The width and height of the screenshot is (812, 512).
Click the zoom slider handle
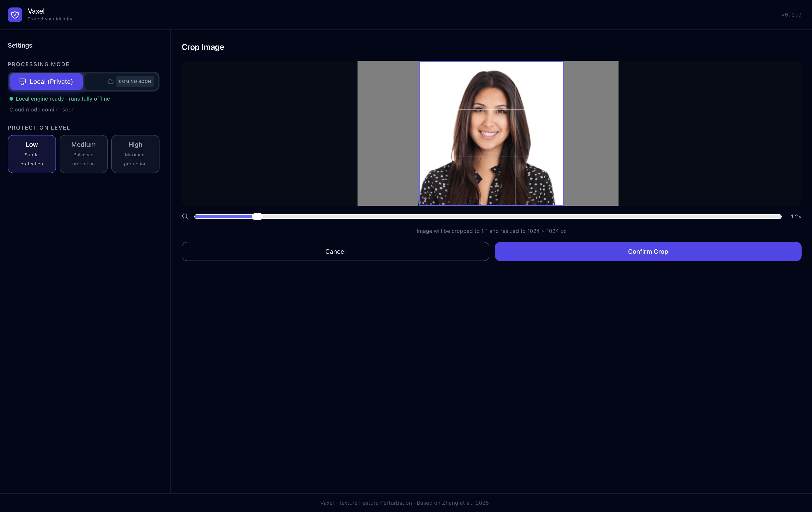(x=257, y=217)
